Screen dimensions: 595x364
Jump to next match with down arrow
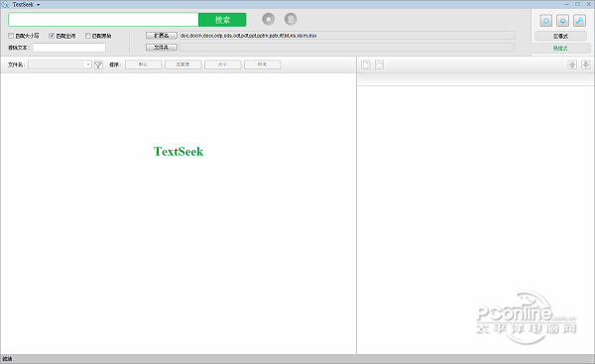pyautogui.click(x=585, y=64)
